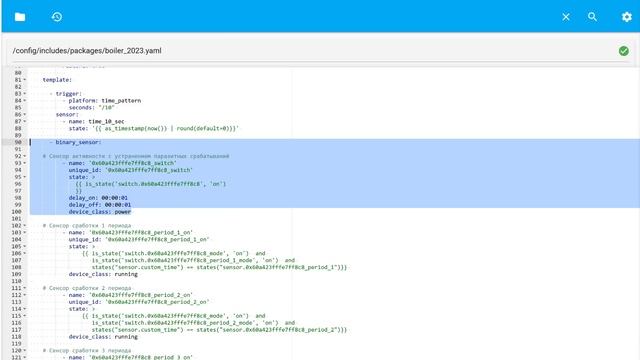Image resolution: width=640 pixels, height=360 pixels.
Task: Click the green YAML valid checkmark icon
Action: click(x=623, y=51)
